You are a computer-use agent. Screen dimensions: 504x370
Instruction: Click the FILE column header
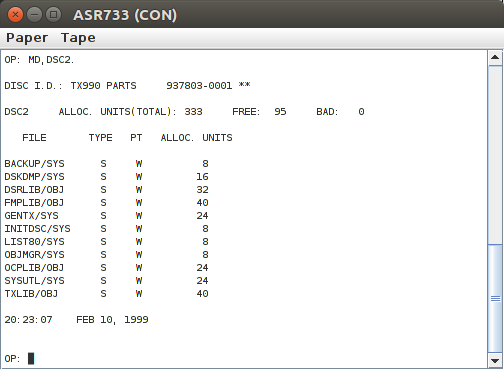(34, 138)
